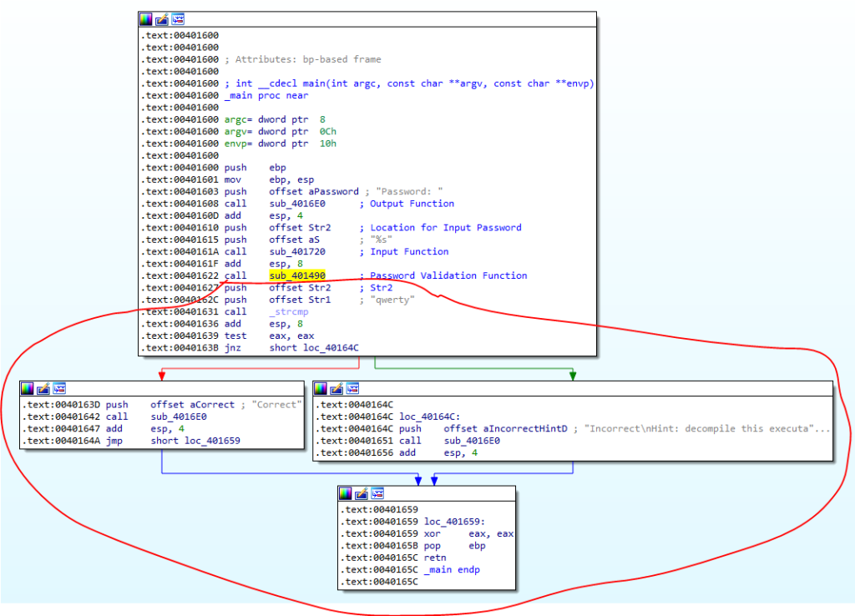Viewport: 855px width, 616px height.
Task: Click color icon on the Incorrect block
Action: point(321,388)
